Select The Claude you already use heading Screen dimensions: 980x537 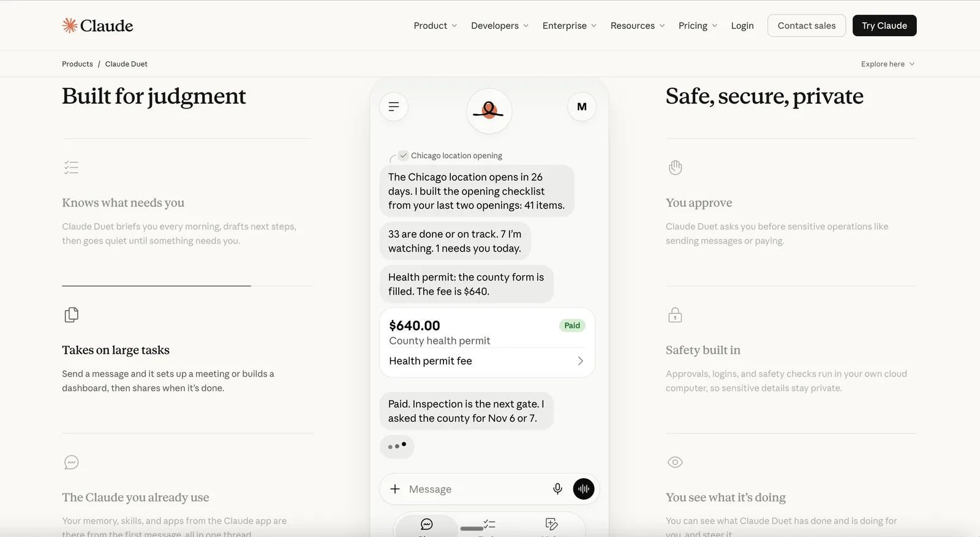(x=135, y=497)
